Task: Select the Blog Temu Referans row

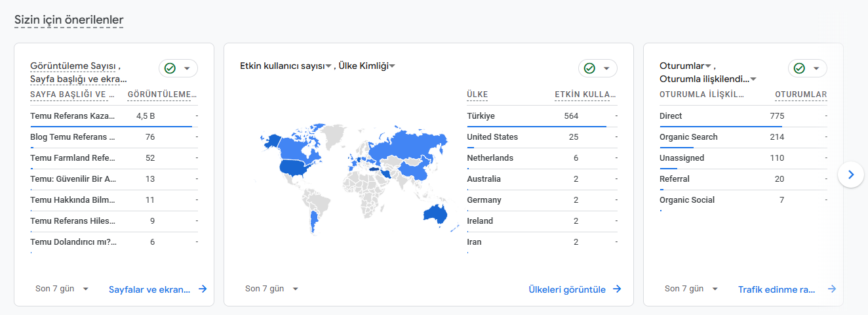Action: (114, 137)
